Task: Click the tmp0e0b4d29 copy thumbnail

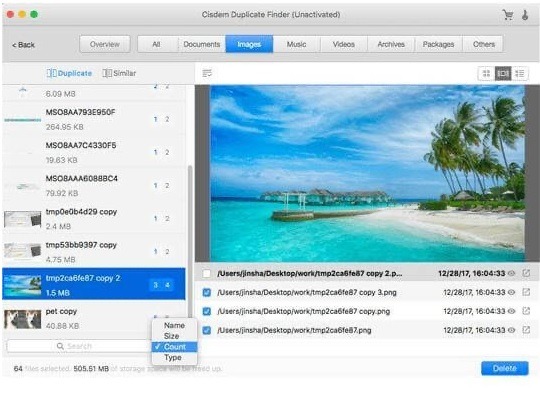Action: (23, 219)
